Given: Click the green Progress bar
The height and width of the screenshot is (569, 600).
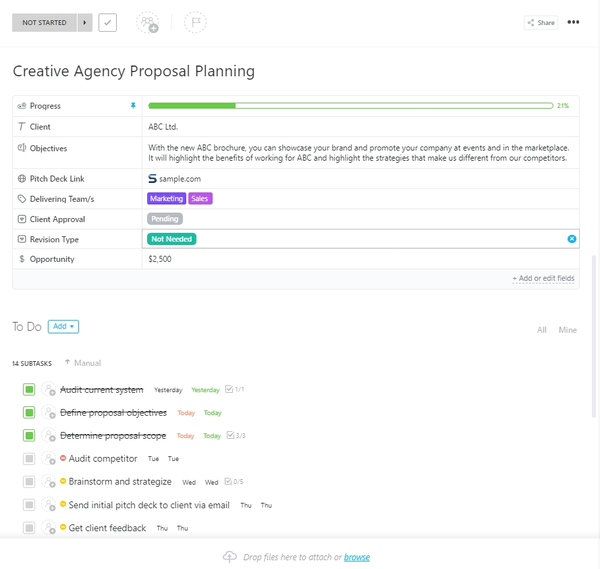Looking at the screenshot, I should tap(350, 105).
